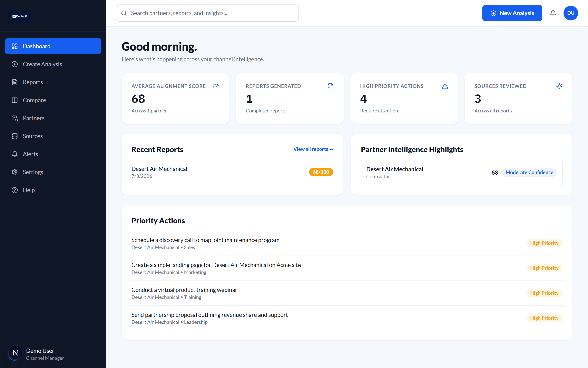The width and height of the screenshot is (588, 368).
Task: Click the Alerts bell icon in sidebar
Action: [x=15, y=154]
